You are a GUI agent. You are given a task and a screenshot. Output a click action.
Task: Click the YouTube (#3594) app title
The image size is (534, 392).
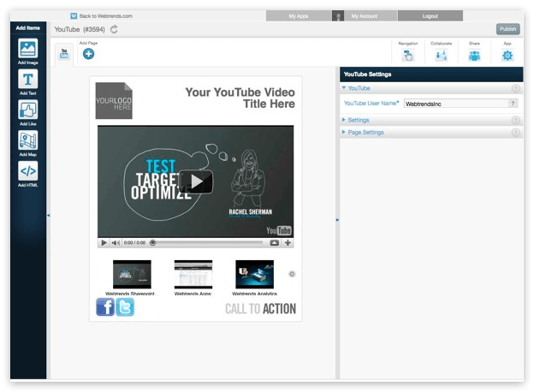(80, 30)
